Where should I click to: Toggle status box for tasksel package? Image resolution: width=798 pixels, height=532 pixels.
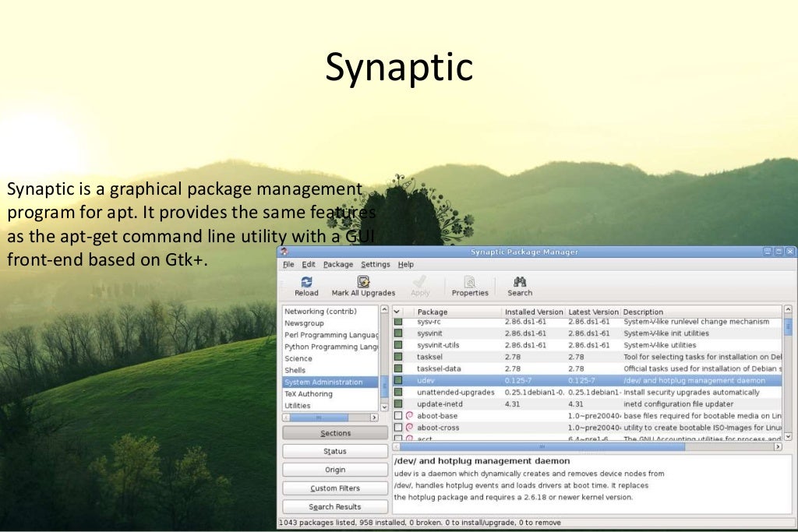(x=398, y=357)
